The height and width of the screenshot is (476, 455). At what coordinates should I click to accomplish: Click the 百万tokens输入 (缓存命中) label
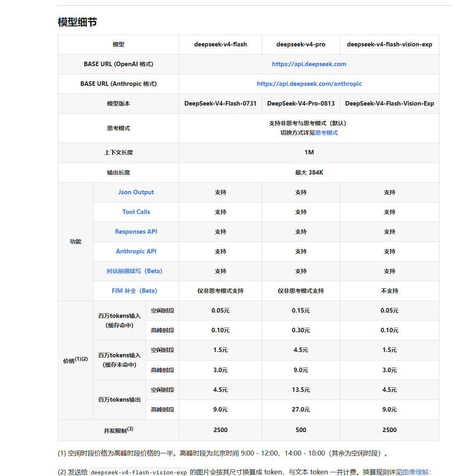[x=119, y=321]
